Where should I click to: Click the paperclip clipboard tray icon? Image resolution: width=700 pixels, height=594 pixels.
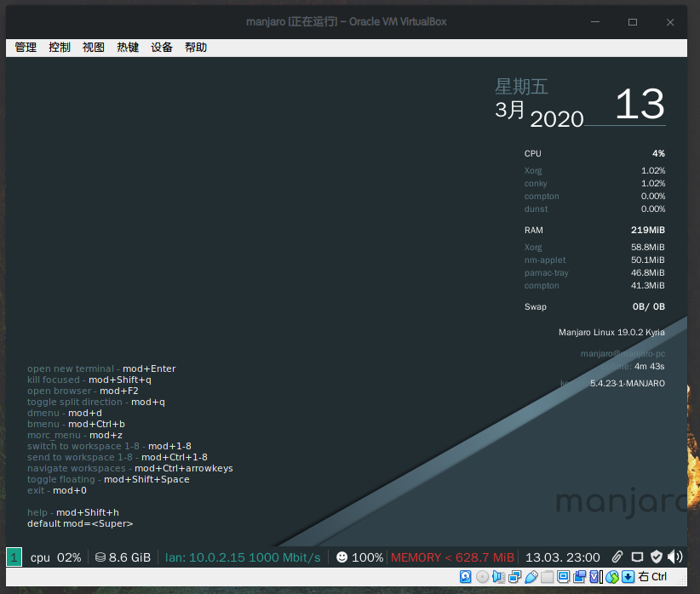pyautogui.click(x=617, y=557)
